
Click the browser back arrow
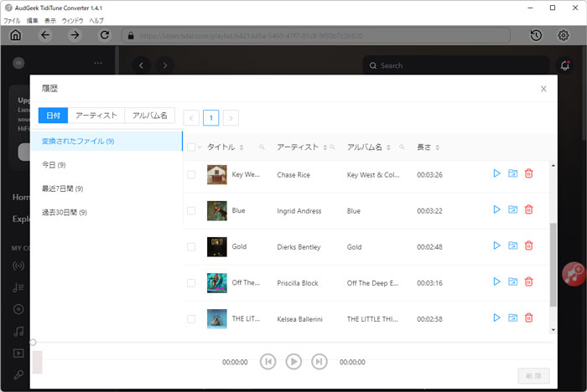[45, 35]
